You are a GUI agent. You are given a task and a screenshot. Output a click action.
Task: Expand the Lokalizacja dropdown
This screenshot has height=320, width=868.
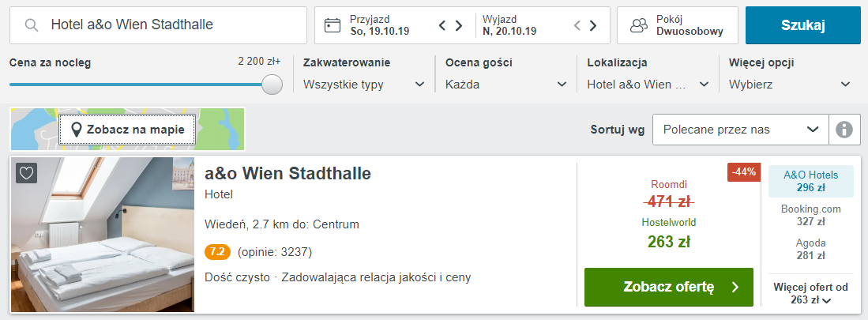coord(648,85)
